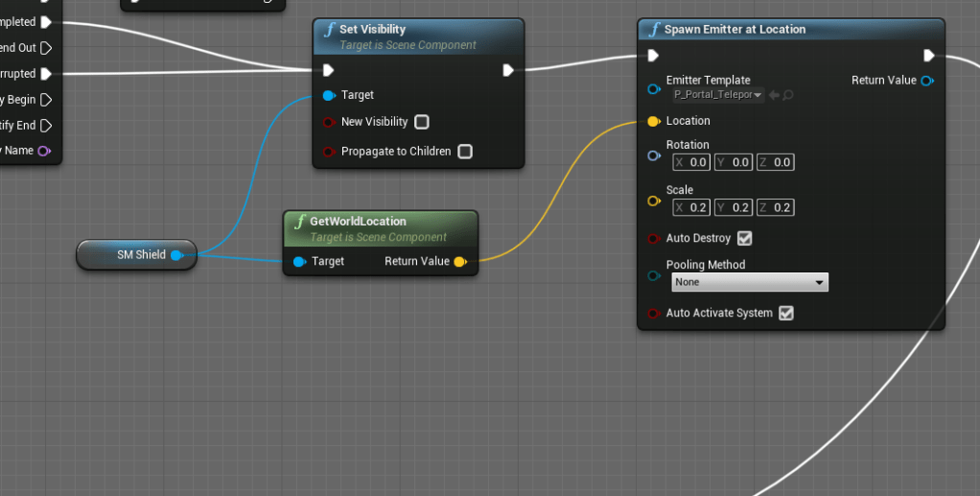Screen dimensions: 980x496
Task: Click the Set Visibility output execution pin
Action: tap(508, 70)
